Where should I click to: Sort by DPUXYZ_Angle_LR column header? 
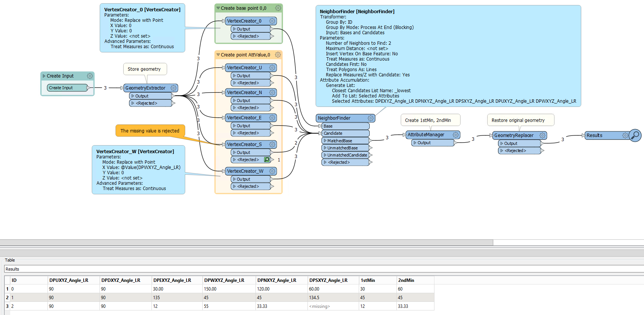[x=73, y=280]
